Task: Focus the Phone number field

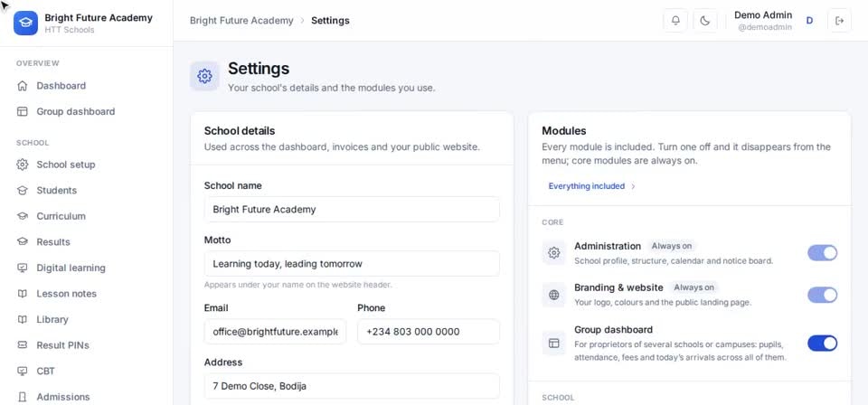Action: click(429, 332)
